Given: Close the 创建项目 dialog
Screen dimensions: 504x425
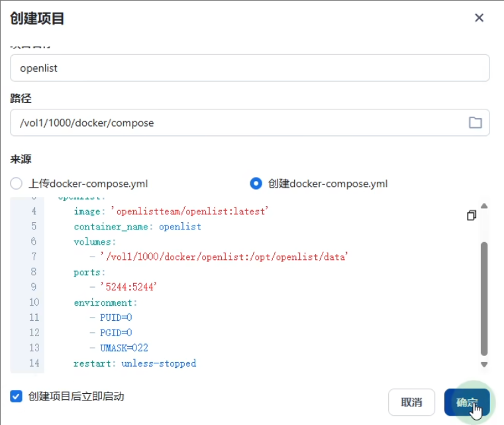Looking at the screenshot, I should (x=479, y=18).
